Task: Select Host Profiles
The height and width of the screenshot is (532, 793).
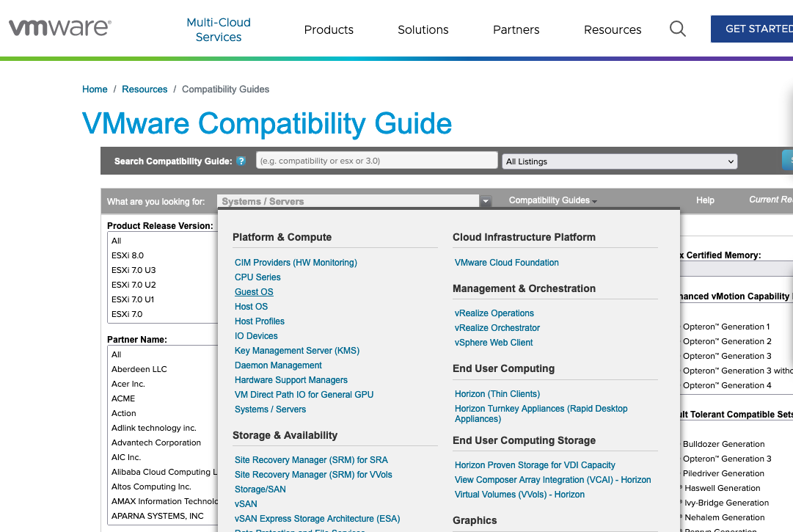Action: click(260, 321)
